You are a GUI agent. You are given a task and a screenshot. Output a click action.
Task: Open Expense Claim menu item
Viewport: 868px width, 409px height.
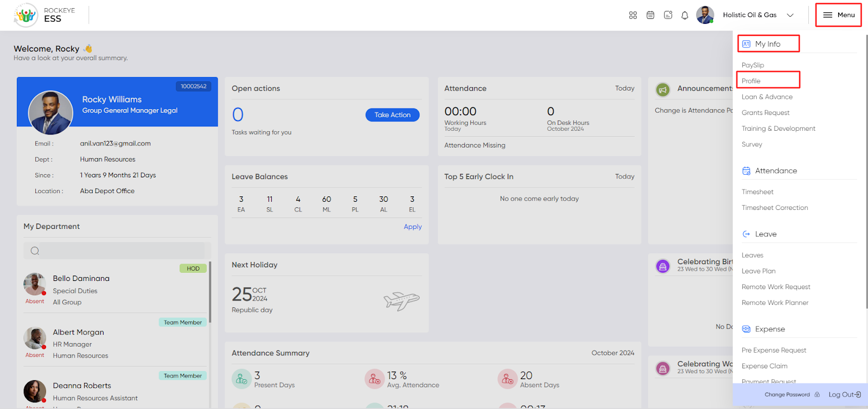click(x=764, y=366)
